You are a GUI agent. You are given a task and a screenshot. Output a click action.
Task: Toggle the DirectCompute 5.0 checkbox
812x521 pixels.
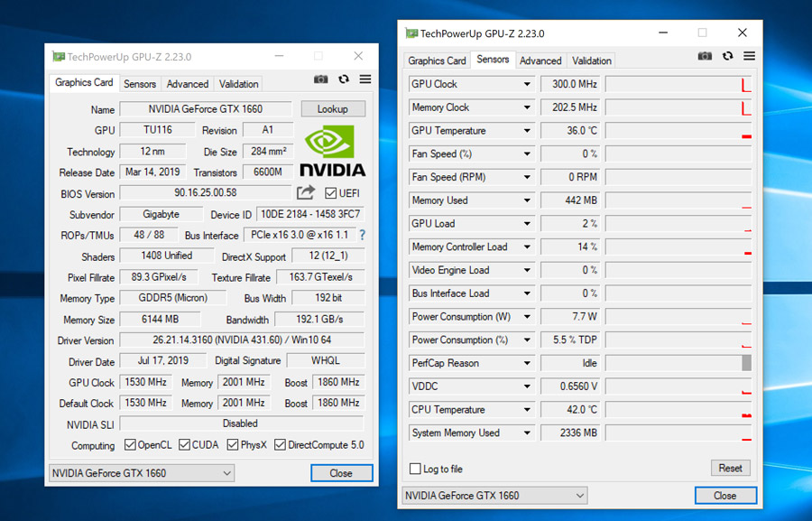click(281, 445)
